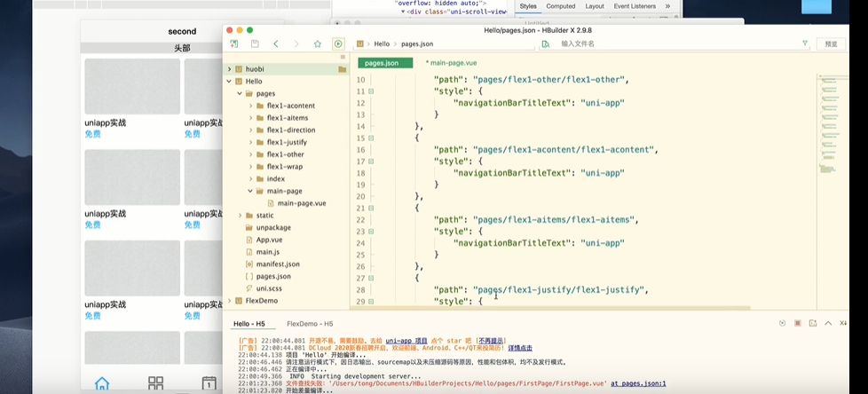
Task: Go forward with the right arrow toolbar icon
Action: click(x=296, y=43)
